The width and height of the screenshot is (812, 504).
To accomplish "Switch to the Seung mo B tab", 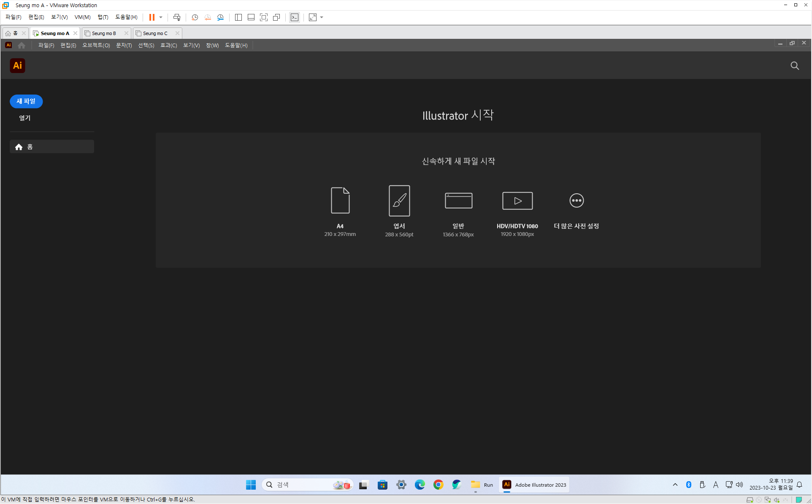I will click(x=104, y=33).
